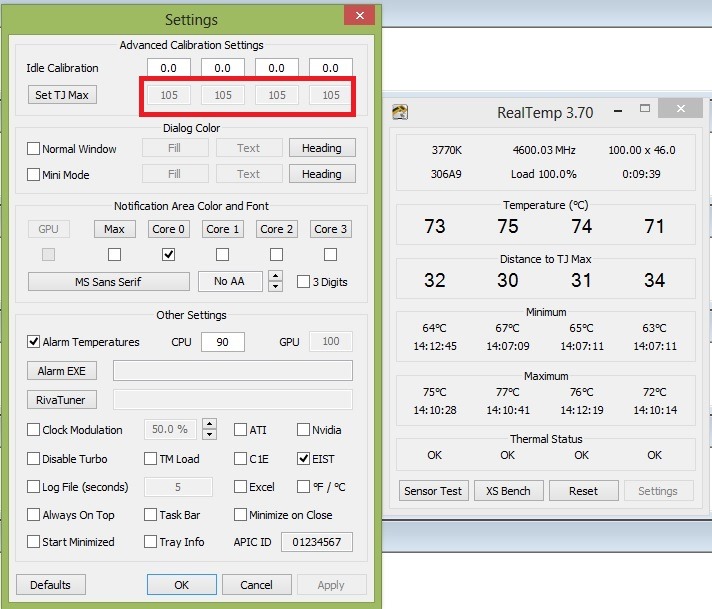712x609 pixels.
Task: Tick the checkbox under Core 3
Action: [x=330, y=254]
